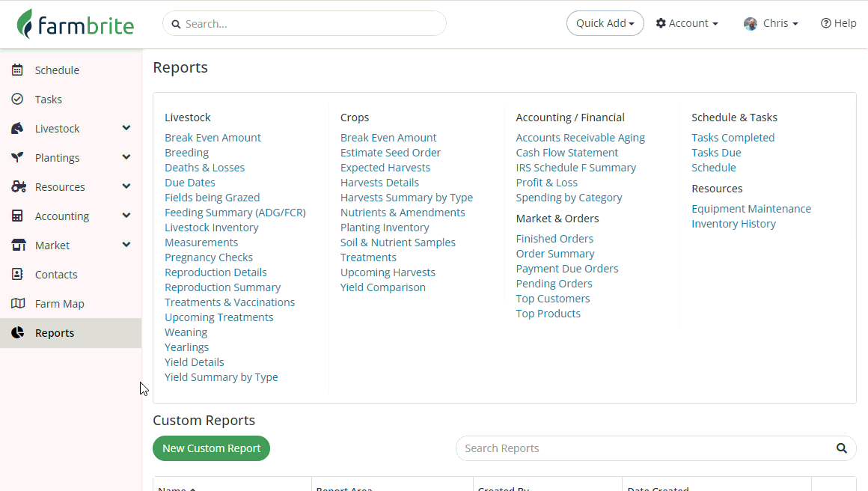
Task: Click the magnifier icon in Search Reports
Action: point(841,448)
